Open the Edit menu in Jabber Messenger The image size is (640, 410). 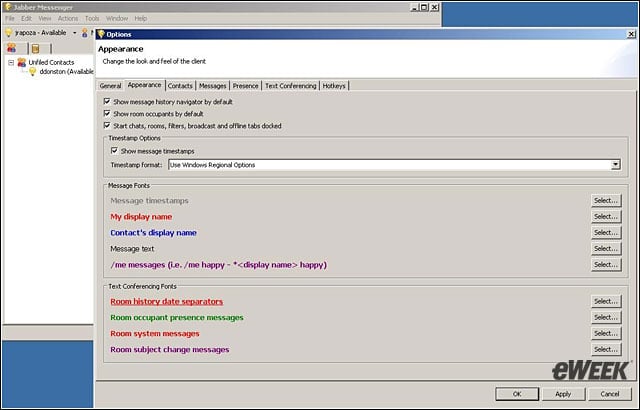point(27,18)
